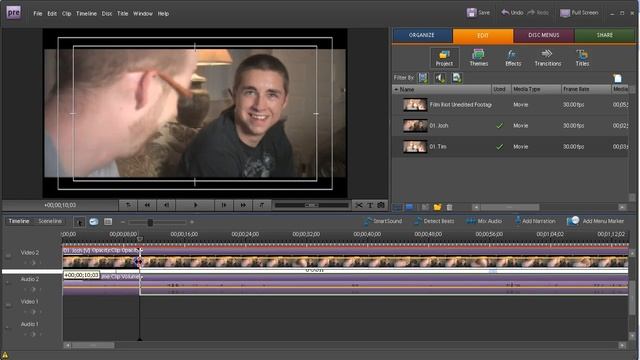Click the monitor timecode field
Viewport: 640px width, 360px height.
point(60,205)
